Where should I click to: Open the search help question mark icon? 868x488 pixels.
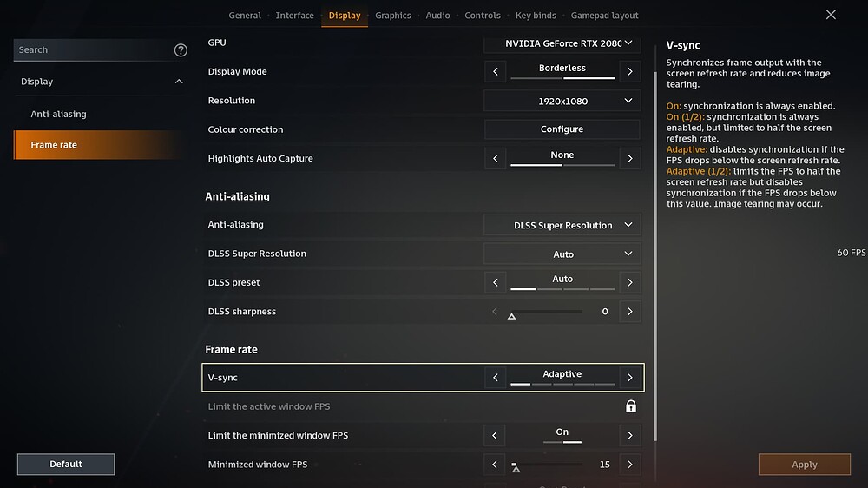[181, 50]
